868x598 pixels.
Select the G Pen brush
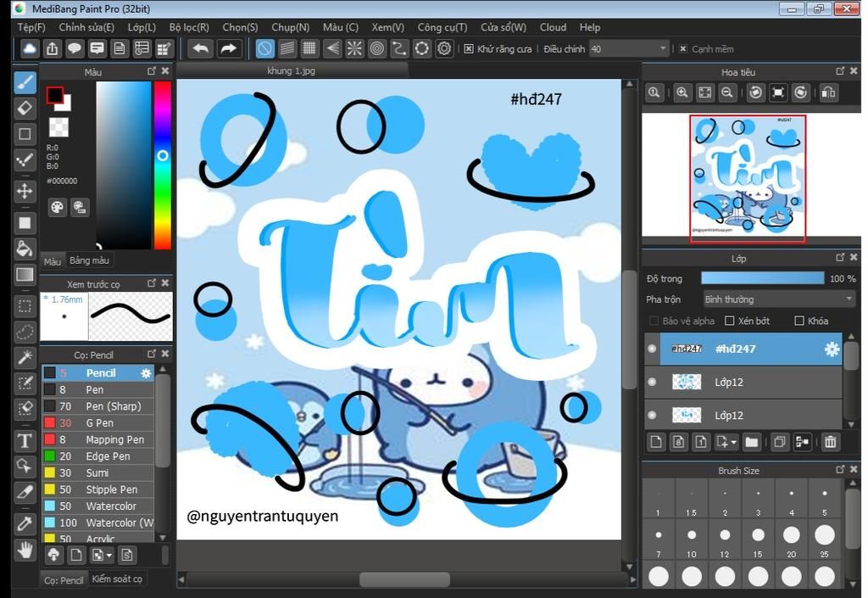98,423
